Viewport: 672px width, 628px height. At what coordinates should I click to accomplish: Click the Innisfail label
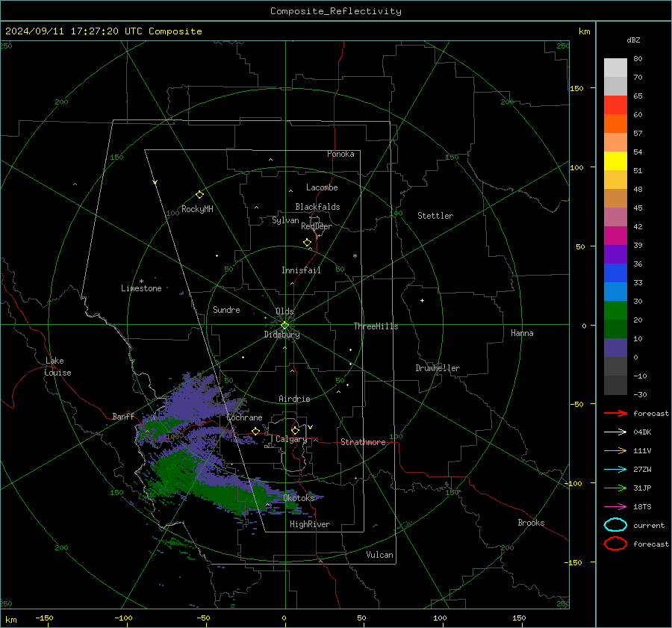(301, 270)
